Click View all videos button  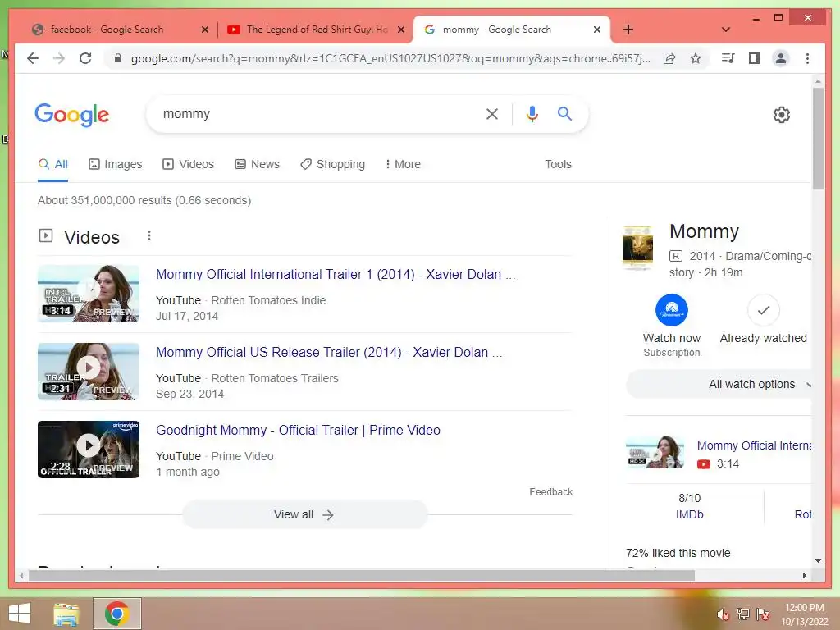305,515
